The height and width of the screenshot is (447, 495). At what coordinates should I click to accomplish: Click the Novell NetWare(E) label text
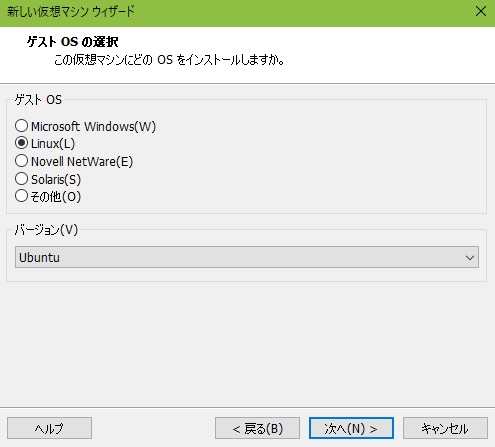82,162
